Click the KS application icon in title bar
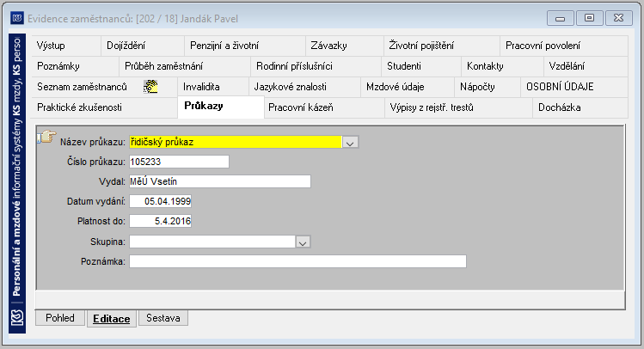644x349 pixels. coord(17,18)
